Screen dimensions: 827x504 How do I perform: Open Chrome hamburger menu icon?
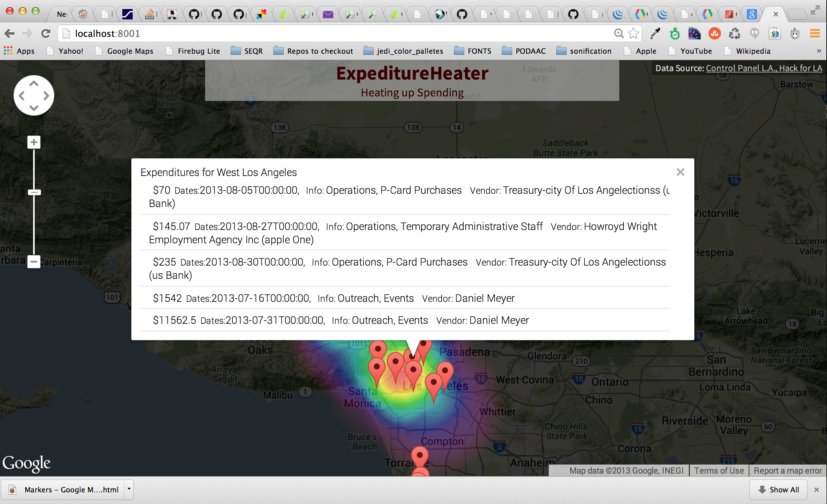(x=815, y=34)
